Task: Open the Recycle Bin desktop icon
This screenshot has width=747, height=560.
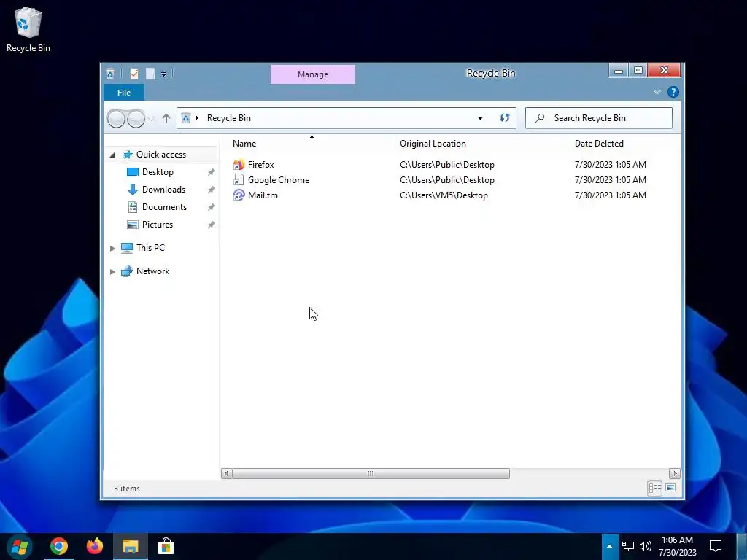Action: click(x=28, y=29)
